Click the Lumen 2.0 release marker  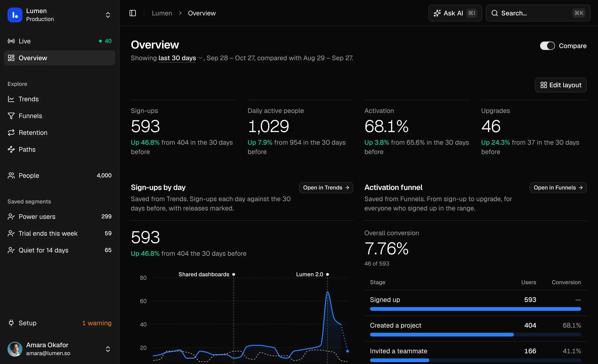click(327, 274)
